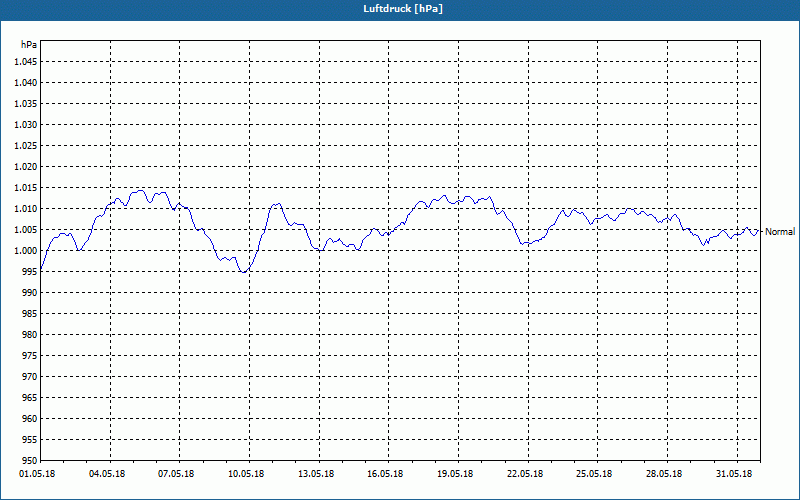Click the 13.05.18 date label

pos(316,474)
